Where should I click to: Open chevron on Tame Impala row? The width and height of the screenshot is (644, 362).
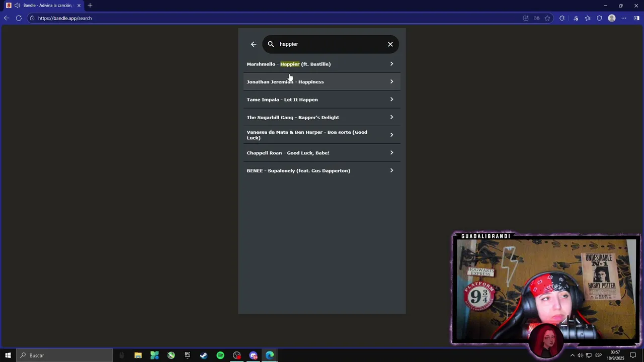coord(391,100)
